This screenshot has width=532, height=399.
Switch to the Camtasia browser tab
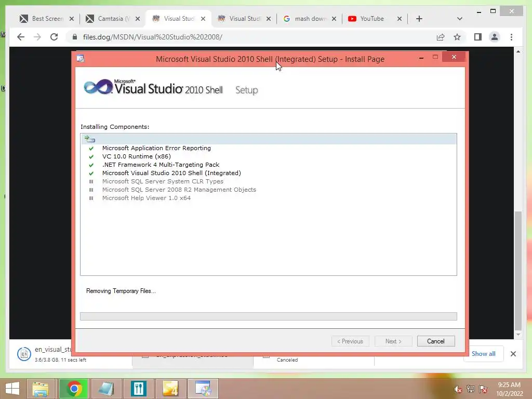pyautogui.click(x=113, y=19)
